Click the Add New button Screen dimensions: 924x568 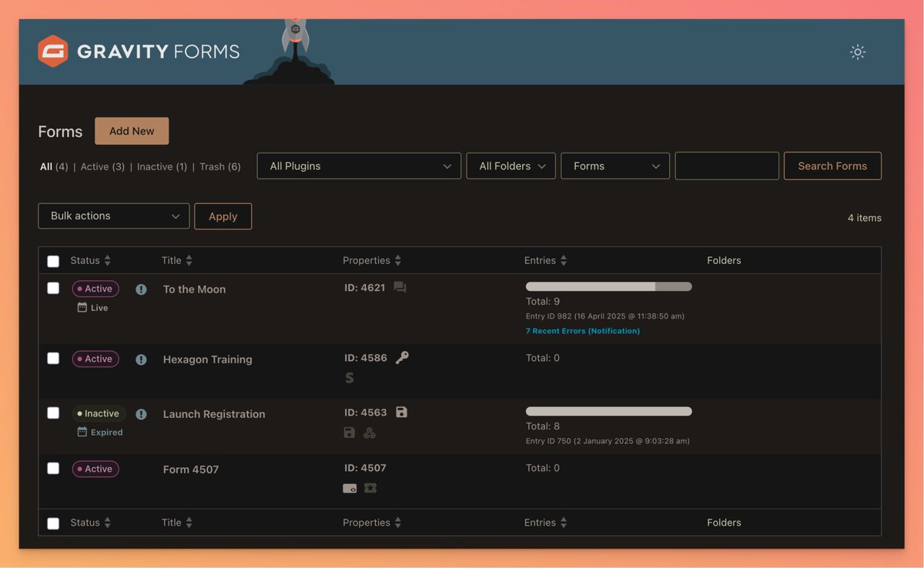click(131, 130)
